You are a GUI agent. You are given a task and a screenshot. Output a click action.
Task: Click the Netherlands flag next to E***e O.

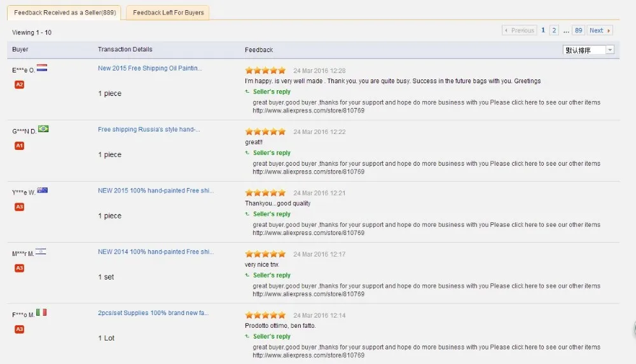42,68
